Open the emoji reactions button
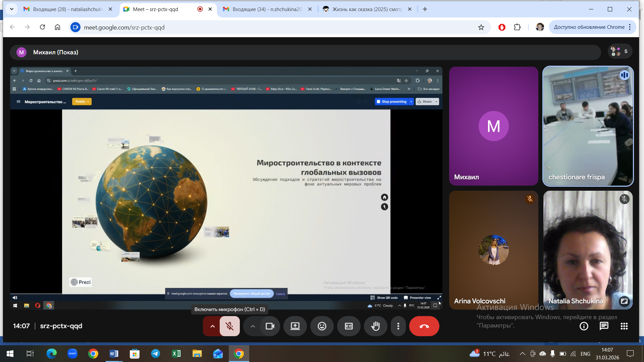Image resolution: width=644 pixels, height=362 pixels. click(322, 326)
